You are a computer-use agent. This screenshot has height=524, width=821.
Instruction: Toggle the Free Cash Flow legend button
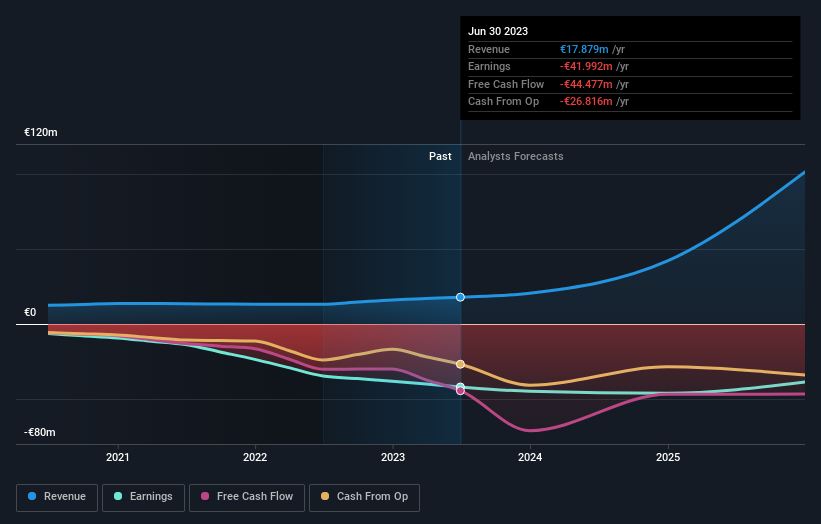pyautogui.click(x=247, y=497)
